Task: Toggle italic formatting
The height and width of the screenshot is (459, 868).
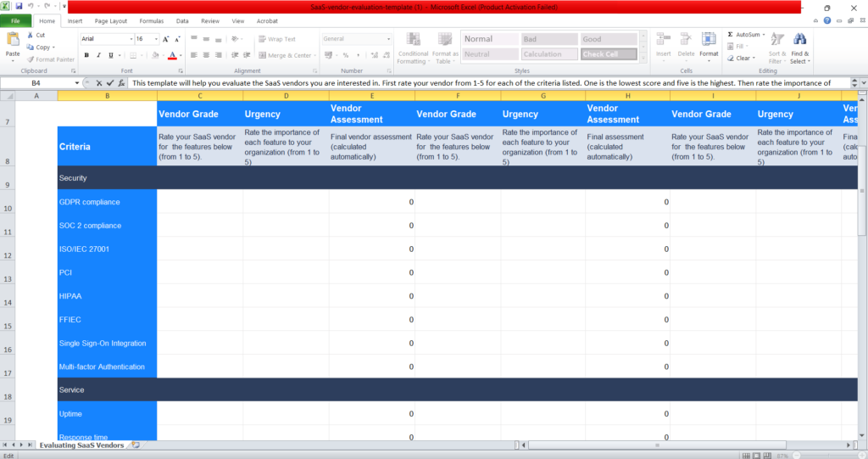Action: click(x=98, y=55)
